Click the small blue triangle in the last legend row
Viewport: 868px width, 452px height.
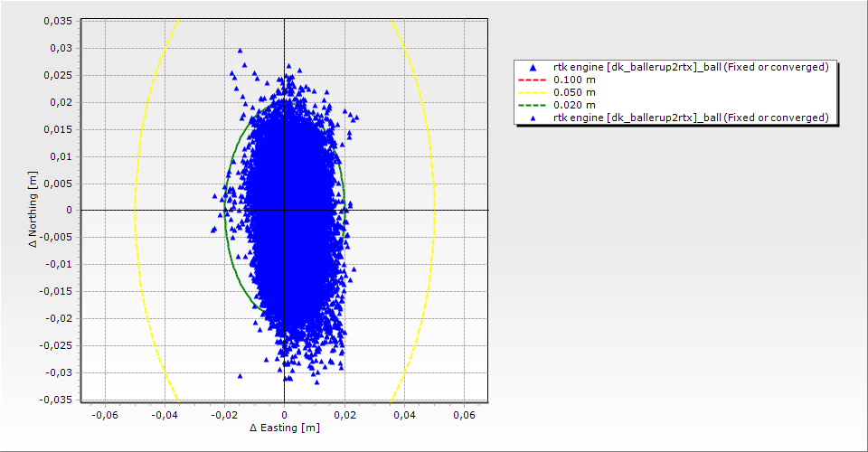(533, 118)
